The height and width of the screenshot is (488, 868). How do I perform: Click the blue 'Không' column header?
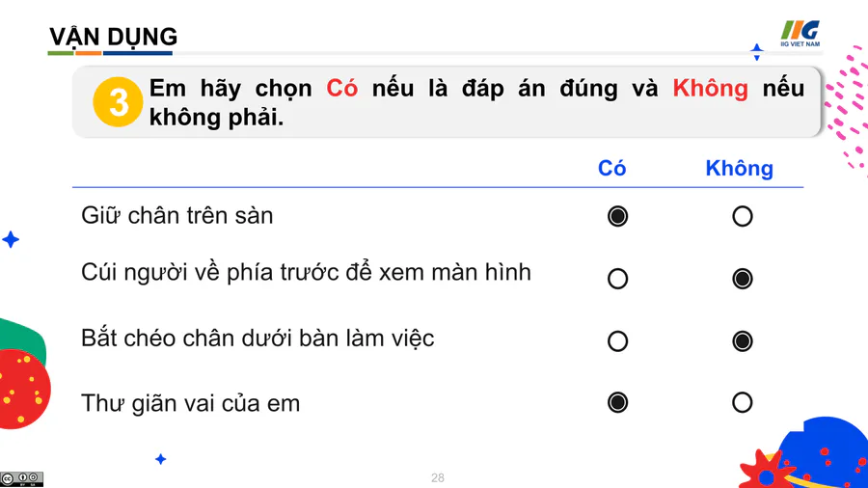point(739,169)
